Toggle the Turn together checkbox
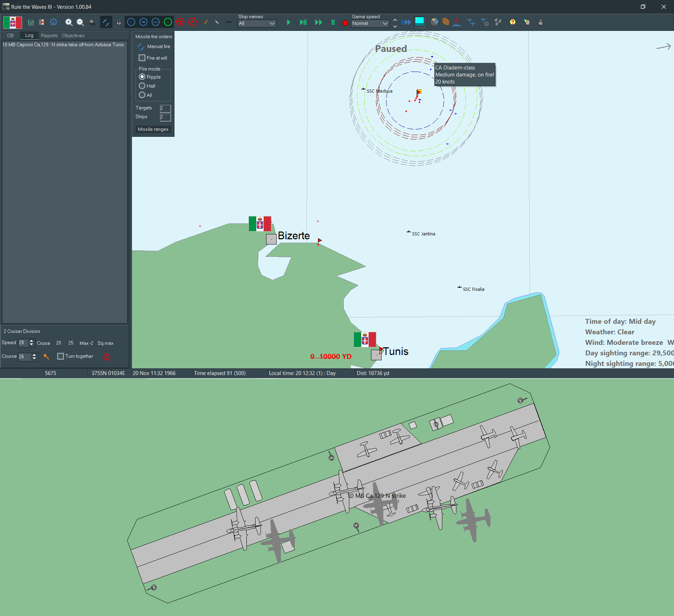Image resolution: width=674 pixels, height=616 pixels. click(60, 356)
